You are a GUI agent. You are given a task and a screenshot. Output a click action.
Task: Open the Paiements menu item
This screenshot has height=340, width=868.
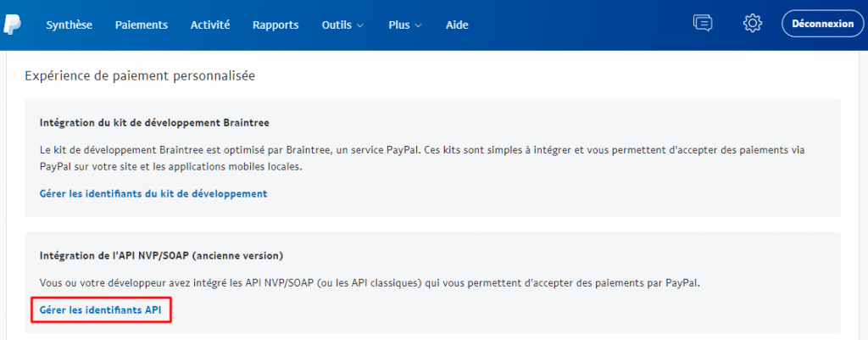[x=142, y=25]
